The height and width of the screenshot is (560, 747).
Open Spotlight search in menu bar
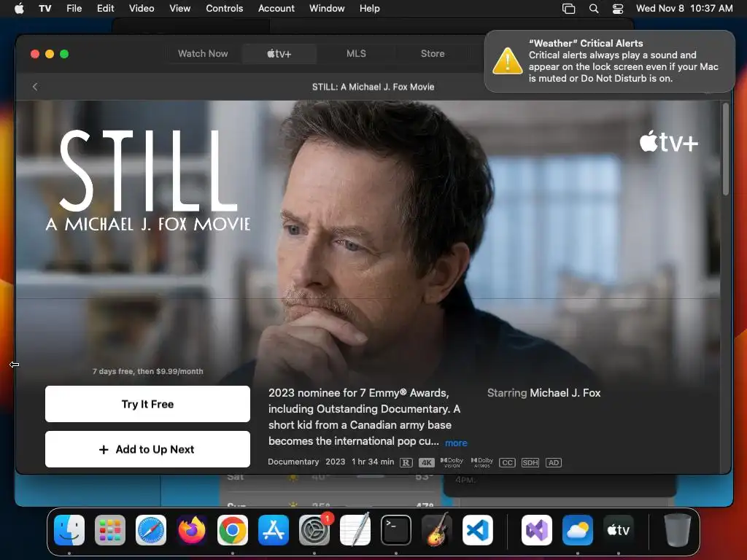tap(594, 8)
